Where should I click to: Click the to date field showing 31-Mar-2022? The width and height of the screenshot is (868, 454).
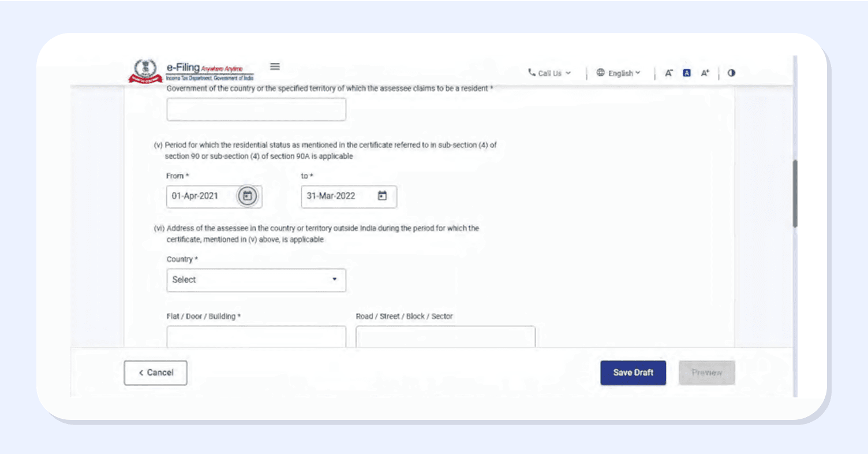(x=335, y=196)
